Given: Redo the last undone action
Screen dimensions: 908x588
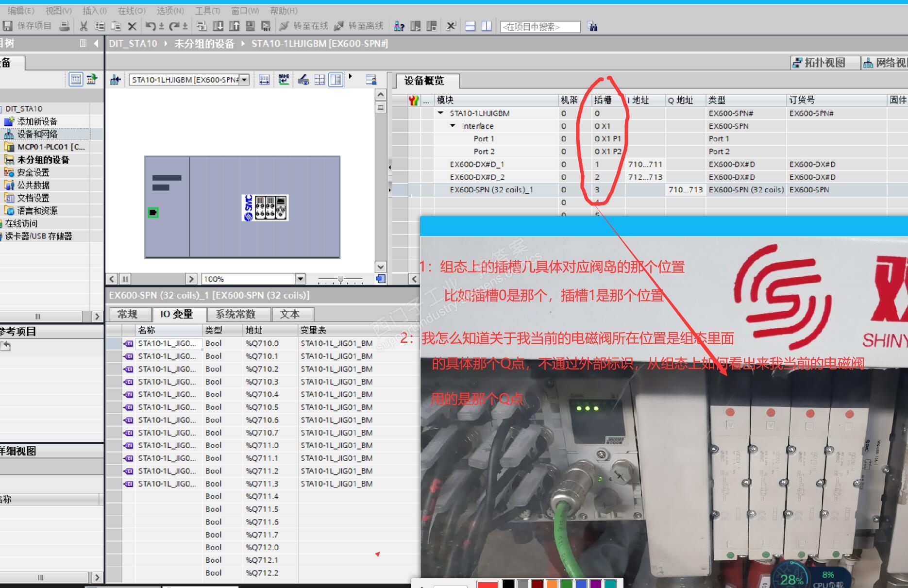Looking at the screenshot, I should pyautogui.click(x=174, y=26).
